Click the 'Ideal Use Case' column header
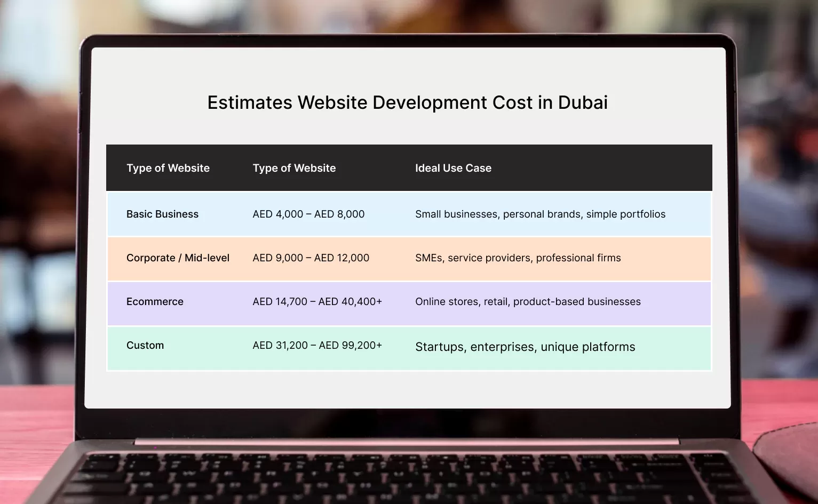 pyautogui.click(x=453, y=168)
